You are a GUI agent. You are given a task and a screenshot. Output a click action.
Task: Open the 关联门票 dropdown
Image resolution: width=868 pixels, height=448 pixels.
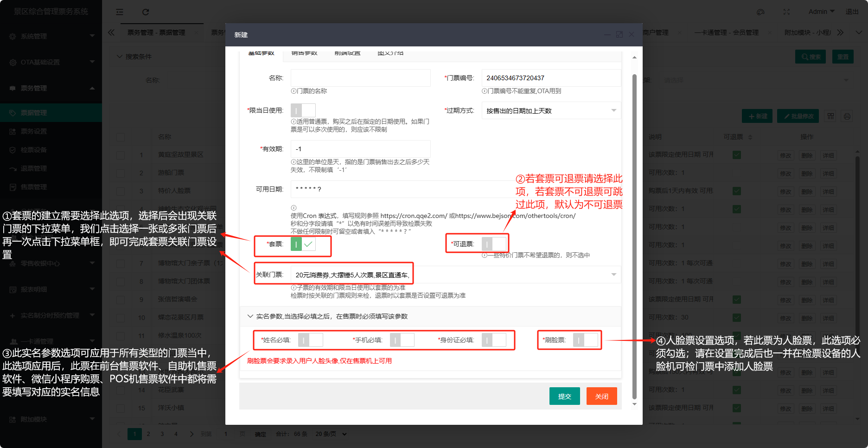tap(456, 275)
